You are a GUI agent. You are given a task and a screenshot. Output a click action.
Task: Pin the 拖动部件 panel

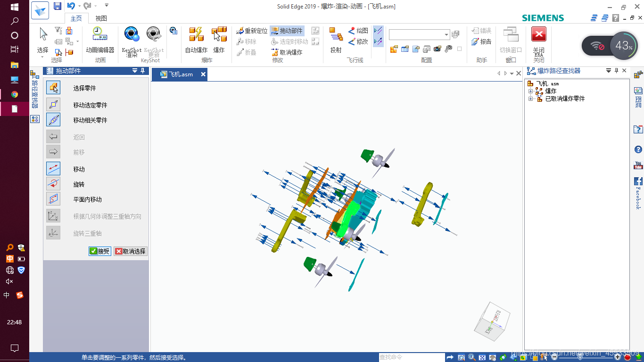[x=143, y=71]
